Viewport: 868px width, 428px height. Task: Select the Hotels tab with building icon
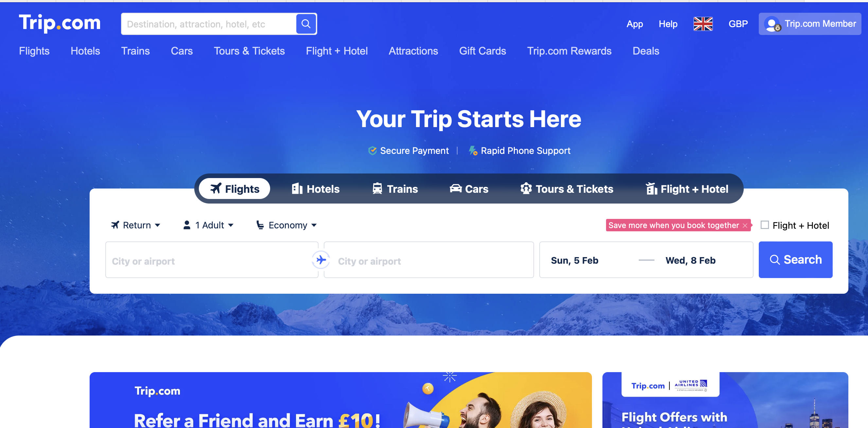pyautogui.click(x=315, y=189)
